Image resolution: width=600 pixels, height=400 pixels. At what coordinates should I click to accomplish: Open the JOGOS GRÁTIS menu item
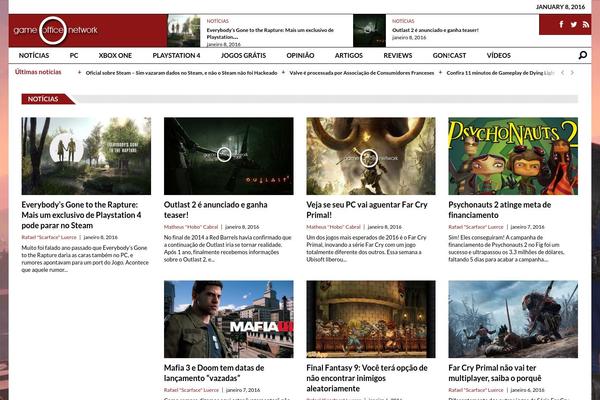[x=243, y=56]
